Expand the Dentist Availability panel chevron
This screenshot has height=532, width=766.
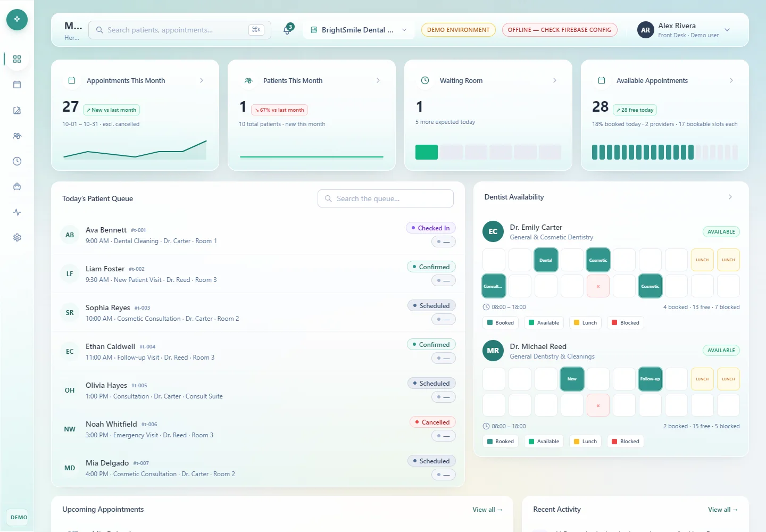730,197
